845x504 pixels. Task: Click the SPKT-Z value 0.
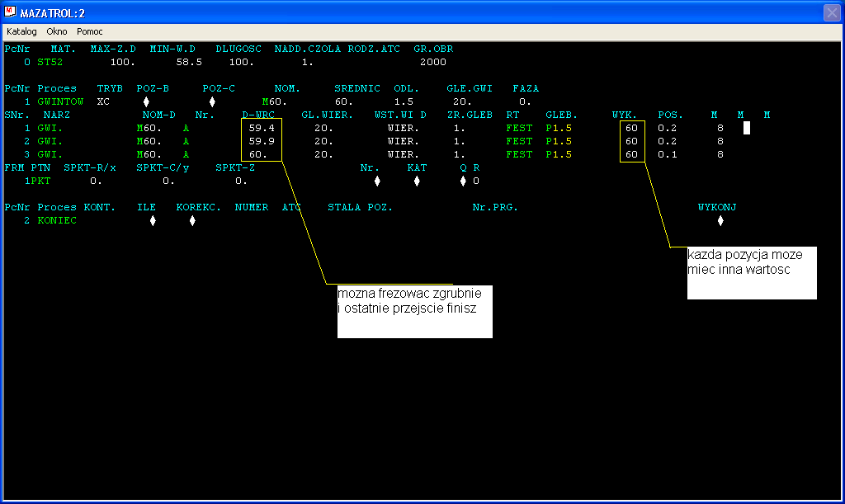pos(242,181)
